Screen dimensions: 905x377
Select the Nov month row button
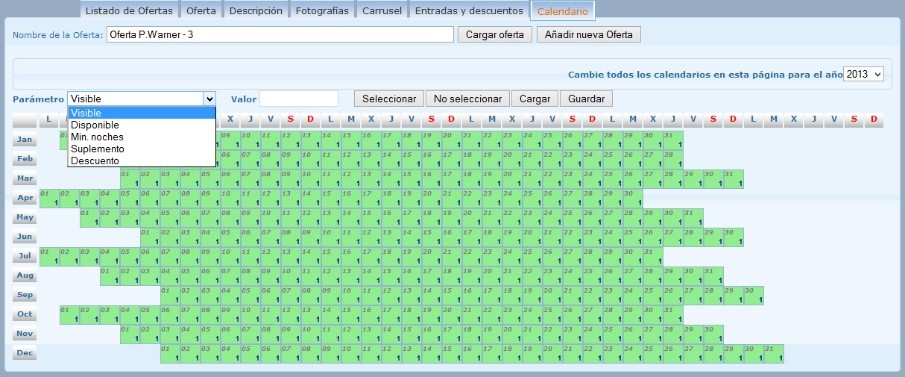pos(25,334)
